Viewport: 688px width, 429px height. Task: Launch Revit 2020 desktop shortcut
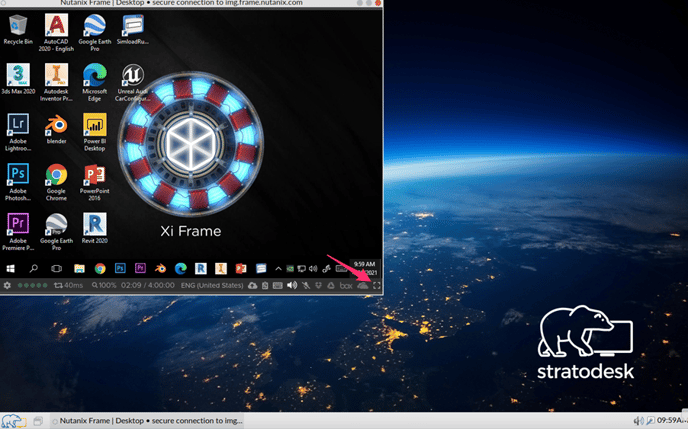(x=94, y=228)
